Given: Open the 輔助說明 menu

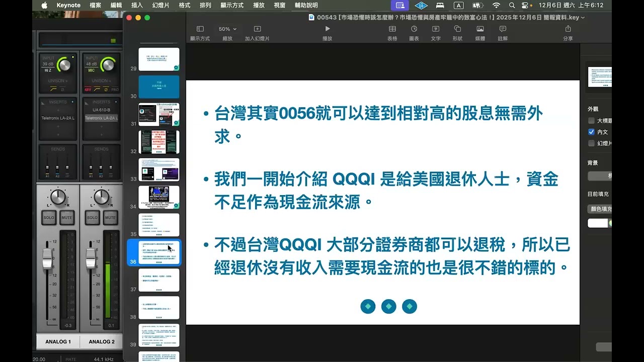Looking at the screenshot, I should click(306, 5).
